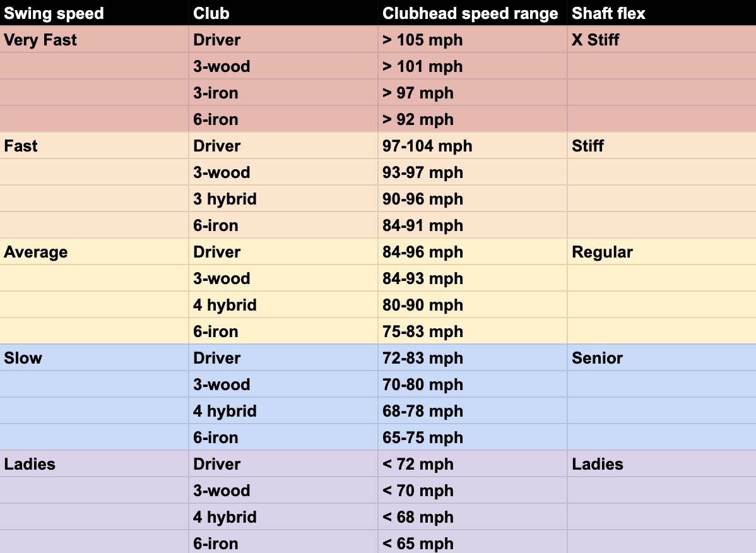This screenshot has height=553, width=756.
Task: Click the 84-96 mph speed cell
Action: coord(422,252)
